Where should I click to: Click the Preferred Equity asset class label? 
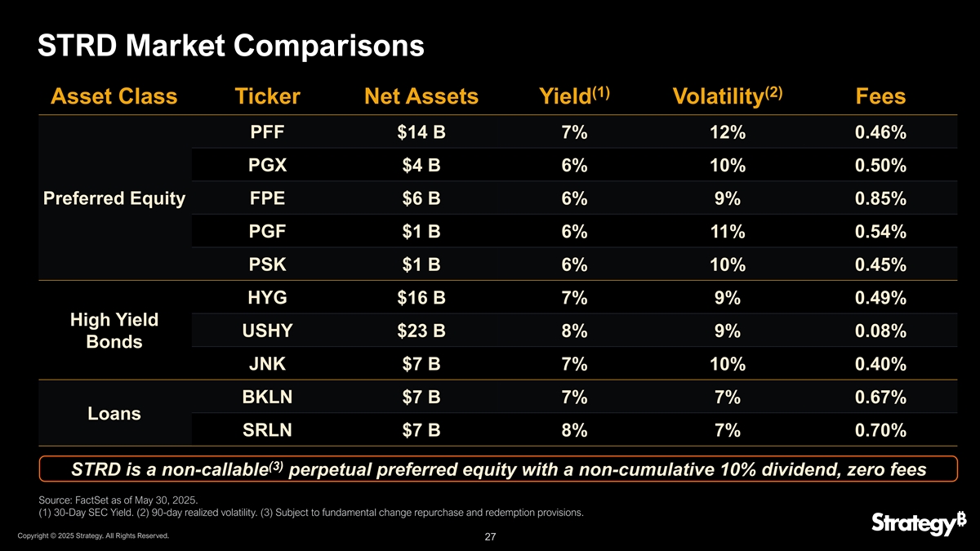click(114, 199)
